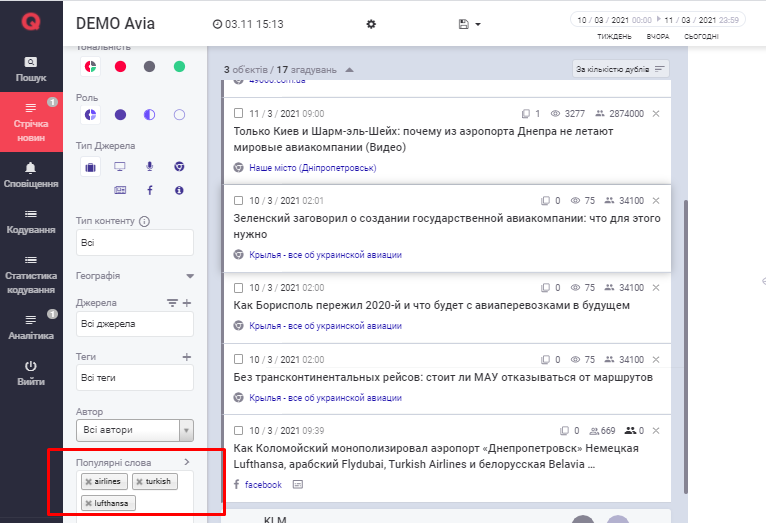Image resolution: width=766 pixels, height=523 pixels.
Task: Click the filter icon next to Джерела
Action: 172,303
